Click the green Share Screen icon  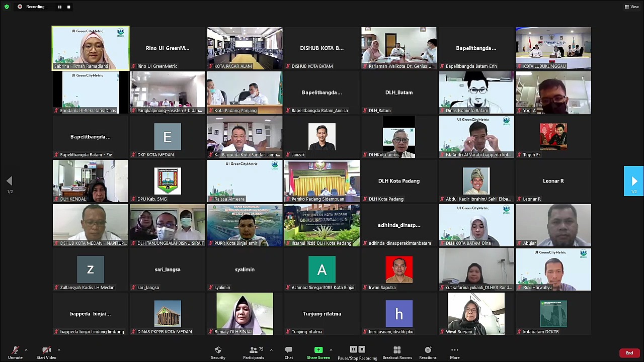coord(318,350)
